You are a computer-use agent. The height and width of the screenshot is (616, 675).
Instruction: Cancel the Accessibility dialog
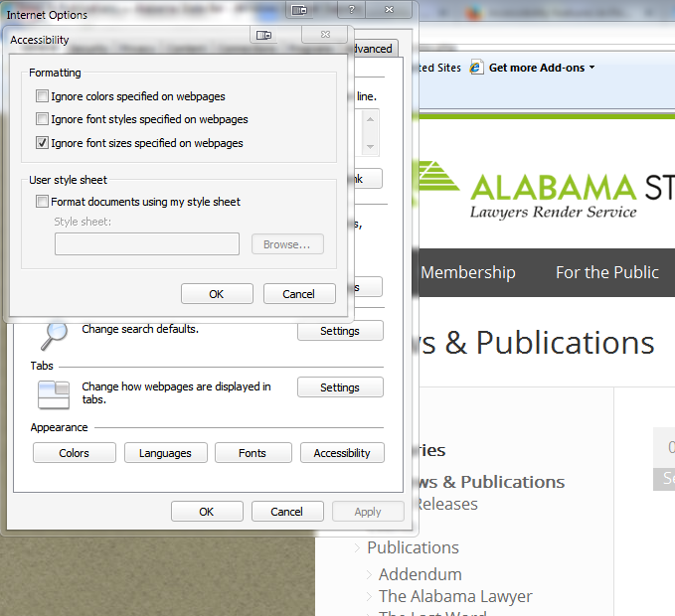coord(299,294)
